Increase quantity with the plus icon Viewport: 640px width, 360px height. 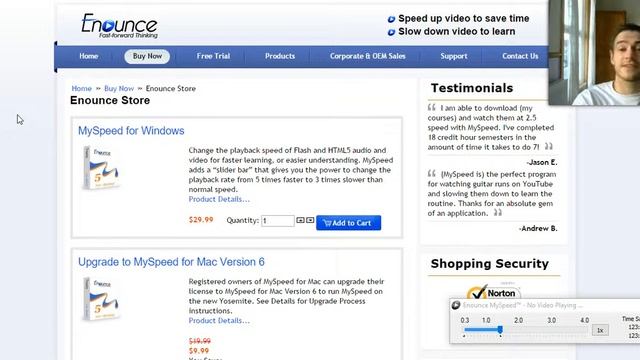(300, 220)
